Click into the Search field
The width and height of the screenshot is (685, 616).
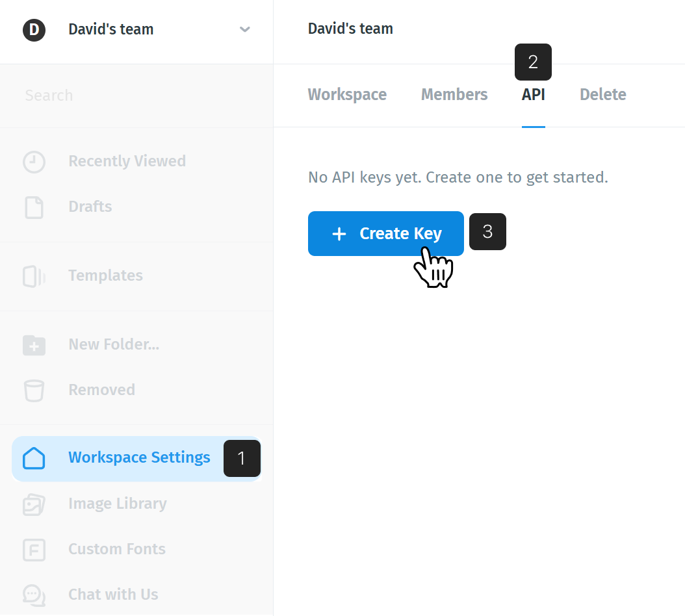[136, 96]
